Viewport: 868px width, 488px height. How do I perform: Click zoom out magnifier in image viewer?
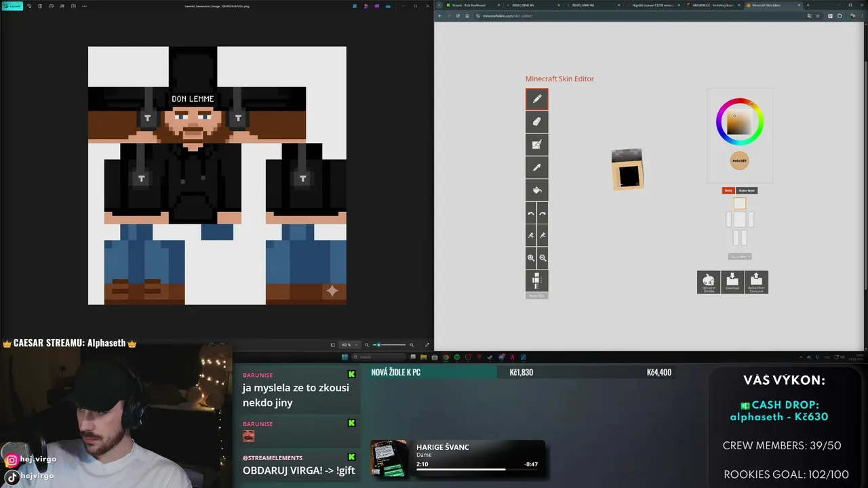click(x=367, y=345)
